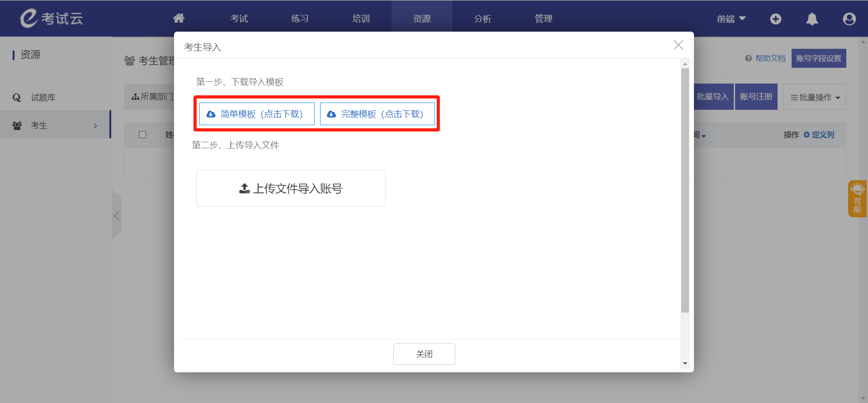
Task: Close the 考生导入 dialog with X
Action: click(x=678, y=45)
